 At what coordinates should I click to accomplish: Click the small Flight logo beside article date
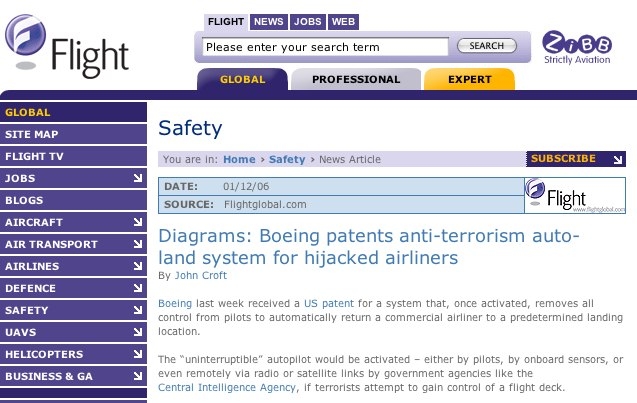575,195
